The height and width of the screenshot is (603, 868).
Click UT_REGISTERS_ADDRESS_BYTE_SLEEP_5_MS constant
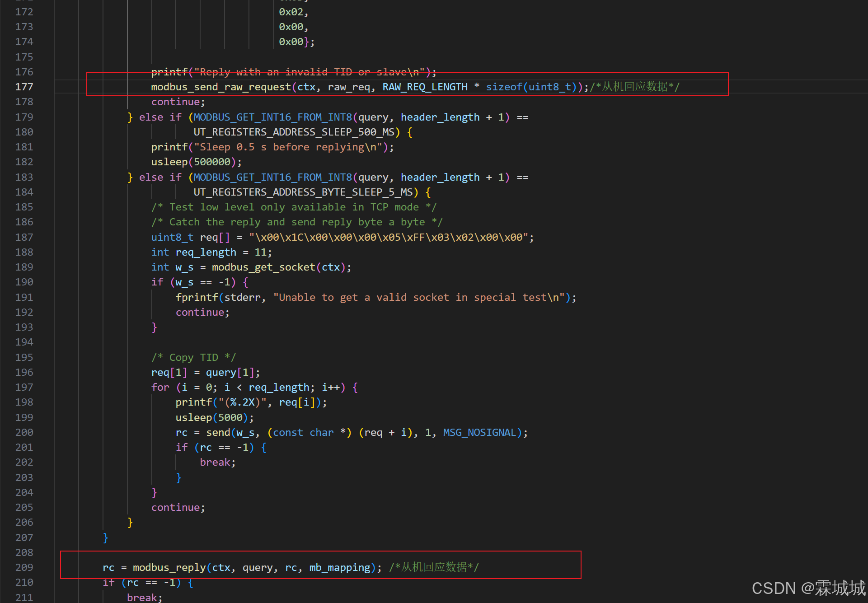tap(303, 192)
